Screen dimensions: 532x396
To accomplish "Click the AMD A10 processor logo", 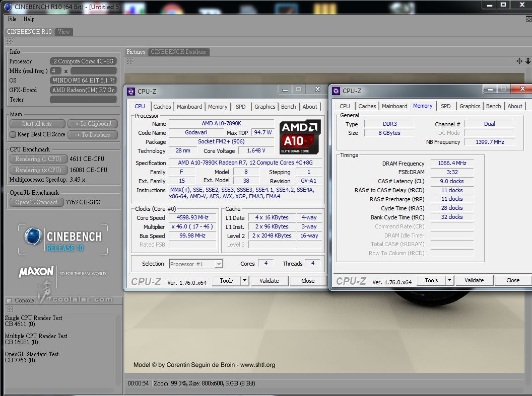I will coord(300,137).
